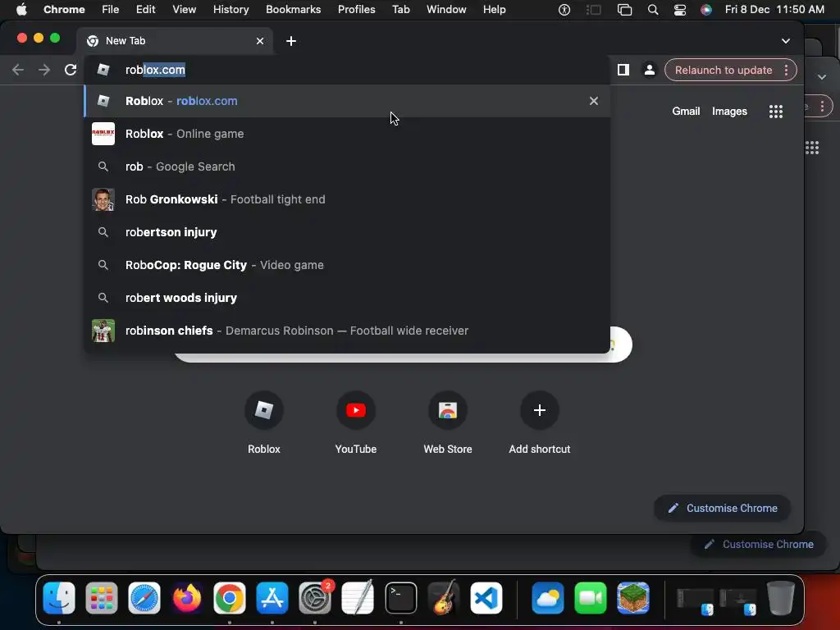840x630 pixels.
Task: Choose the rob - Google Search suggestion
Action: tap(347, 167)
